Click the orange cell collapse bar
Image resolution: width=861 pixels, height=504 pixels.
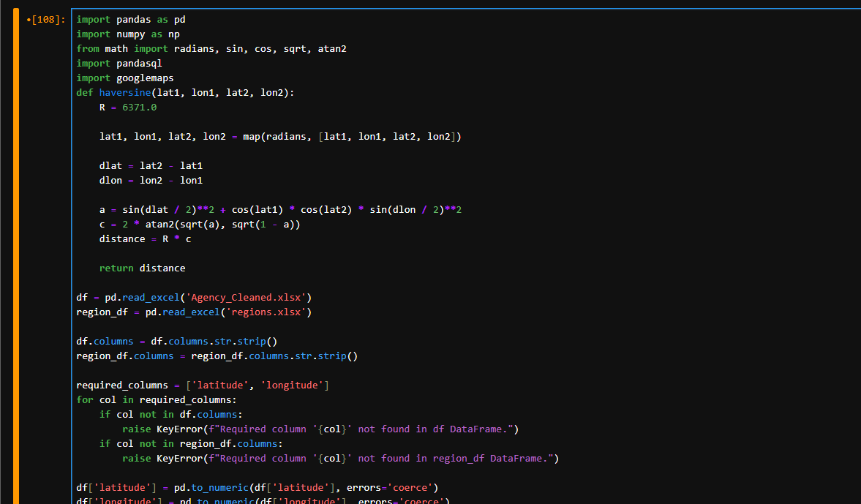point(16,256)
